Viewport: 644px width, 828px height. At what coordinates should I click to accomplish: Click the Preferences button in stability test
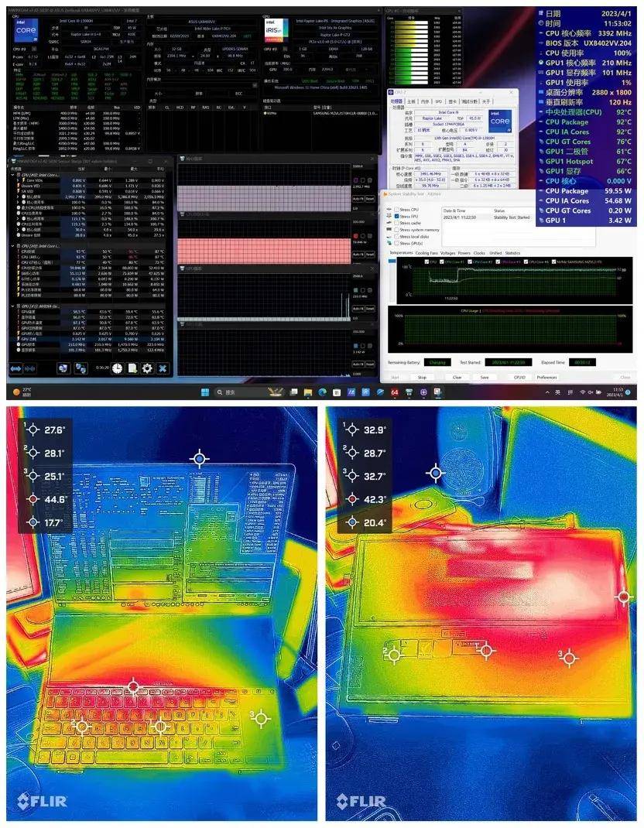(547, 378)
